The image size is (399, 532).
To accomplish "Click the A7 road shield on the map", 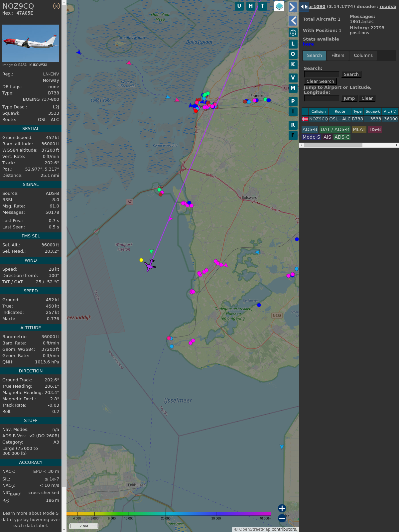I will (x=130, y=202).
